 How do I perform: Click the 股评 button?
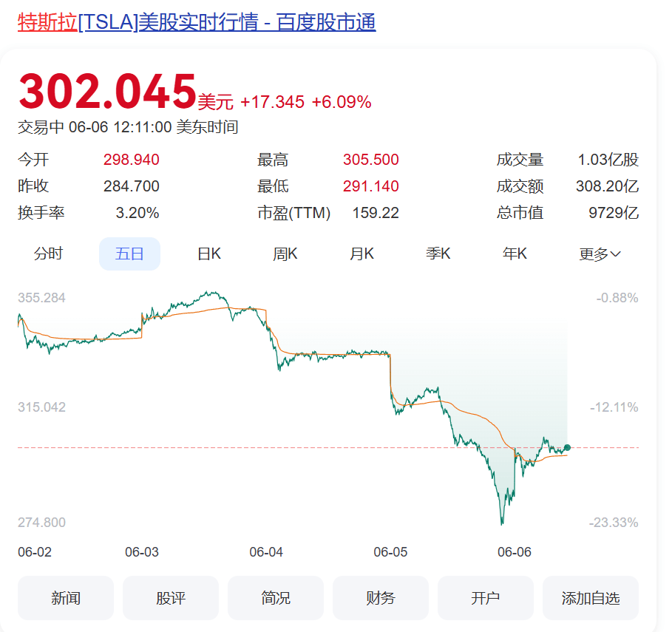[171, 598]
